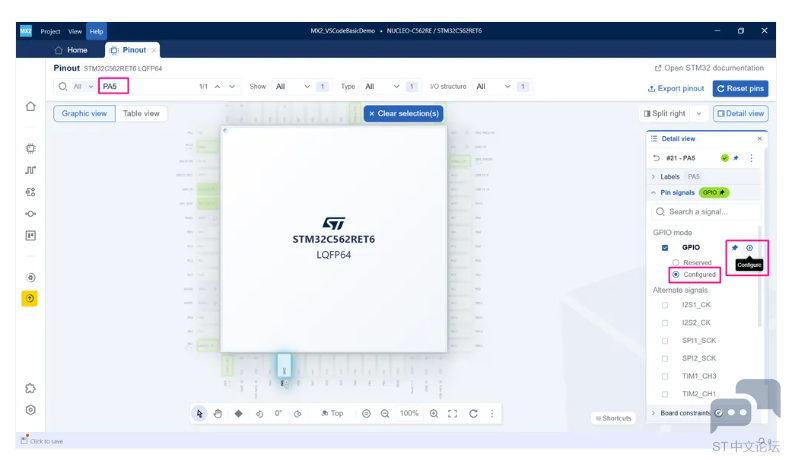The image size is (789, 462).
Task: Click the fit-to-screen icon
Action: 452,413
